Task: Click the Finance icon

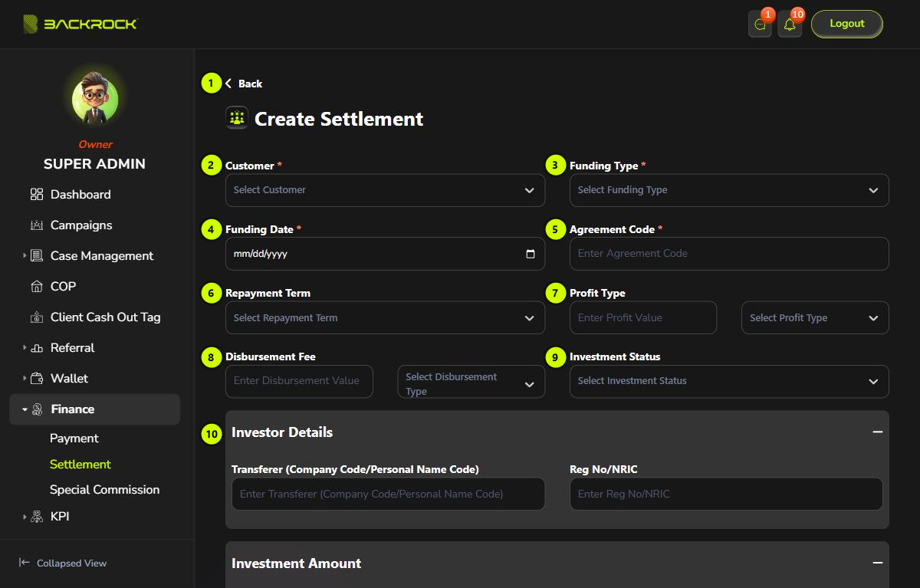Action: point(37,409)
